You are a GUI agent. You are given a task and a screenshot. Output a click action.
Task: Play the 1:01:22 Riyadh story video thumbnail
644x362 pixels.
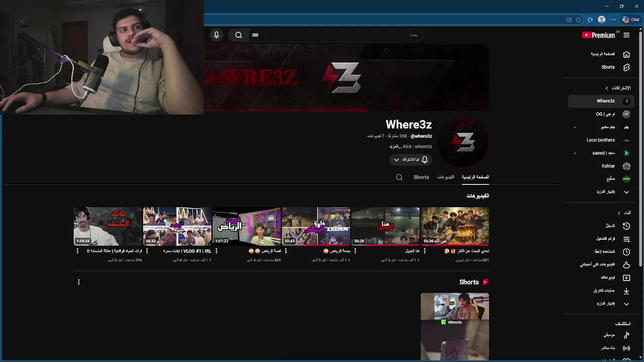tap(247, 226)
